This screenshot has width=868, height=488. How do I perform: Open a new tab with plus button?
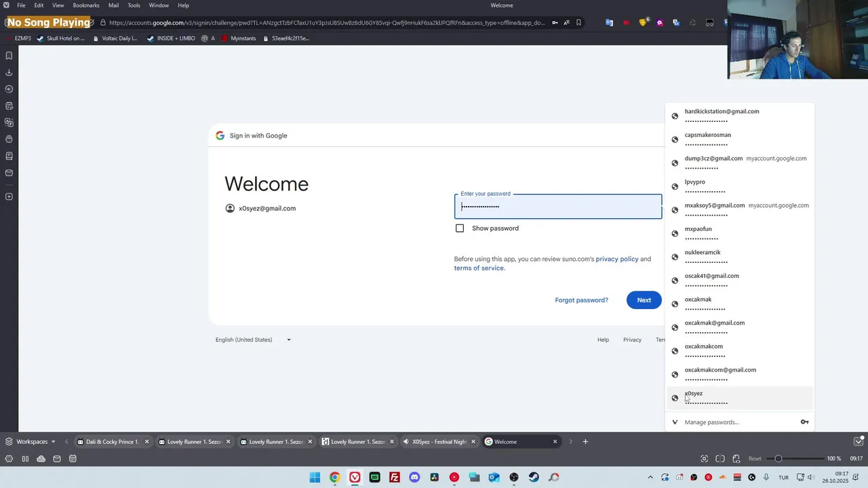(585, 442)
